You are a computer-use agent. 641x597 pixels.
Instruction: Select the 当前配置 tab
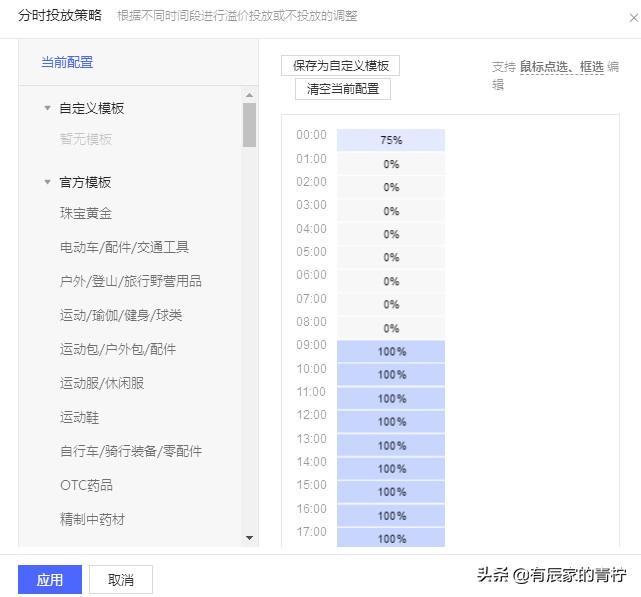67,63
